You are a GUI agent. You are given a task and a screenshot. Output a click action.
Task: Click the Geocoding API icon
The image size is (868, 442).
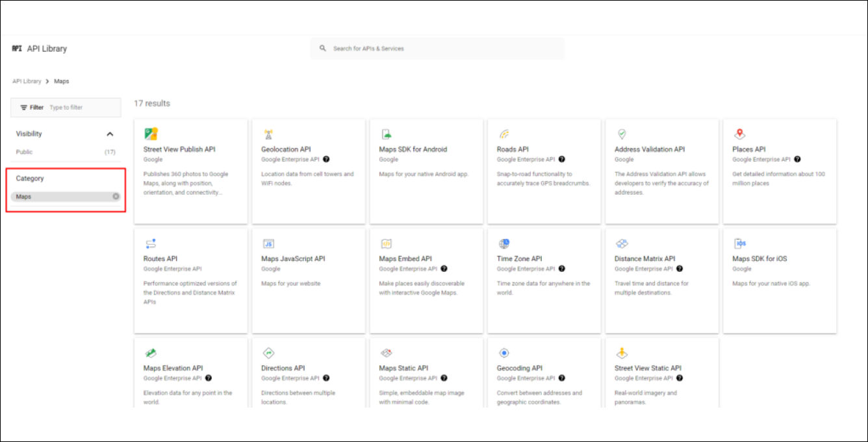point(504,353)
